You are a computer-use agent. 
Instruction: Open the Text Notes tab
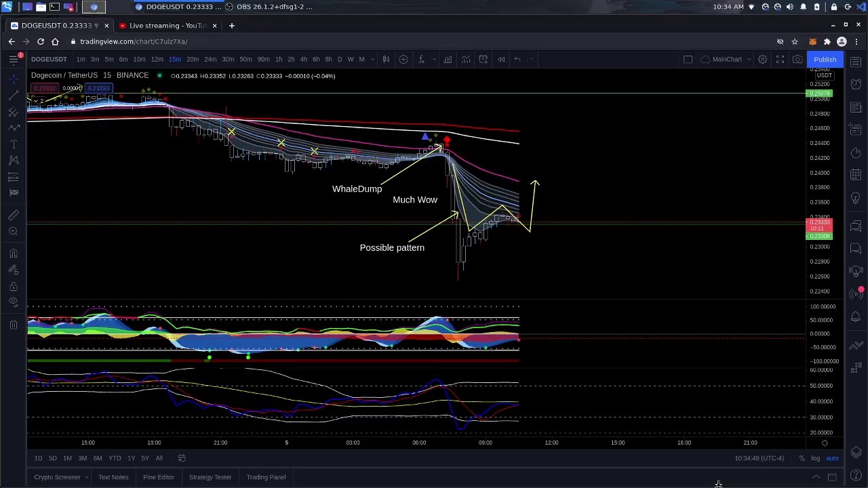(113, 477)
